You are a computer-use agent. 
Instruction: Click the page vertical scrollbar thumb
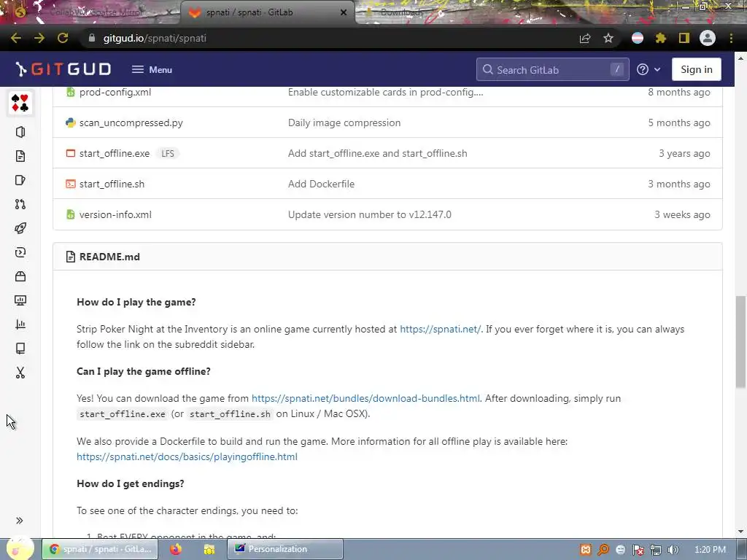point(740,342)
